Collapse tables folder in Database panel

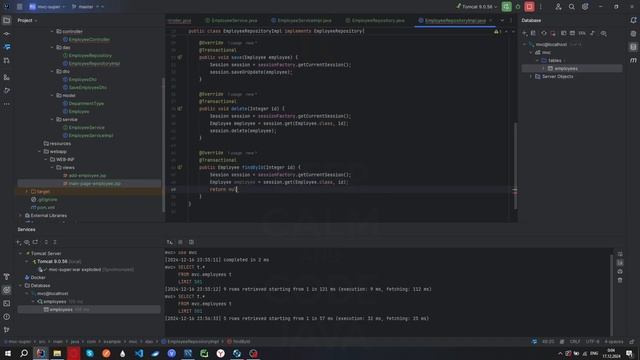pos(537,60)
